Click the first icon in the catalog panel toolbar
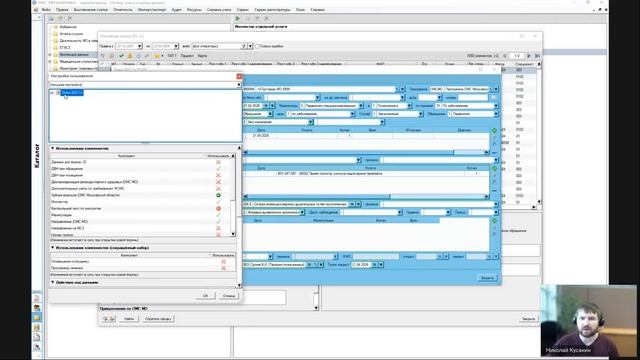The height and width of the screenshot is (360, 640). 51,18
